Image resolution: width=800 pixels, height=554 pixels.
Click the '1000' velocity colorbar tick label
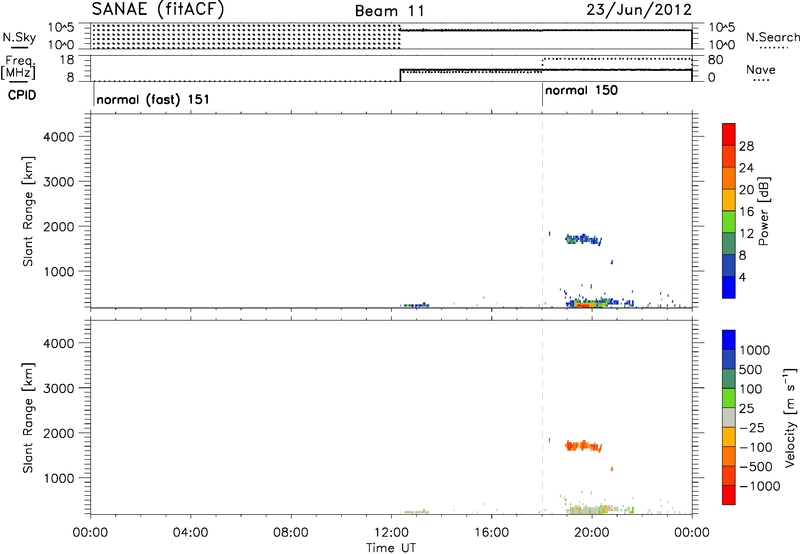(755, 350)
